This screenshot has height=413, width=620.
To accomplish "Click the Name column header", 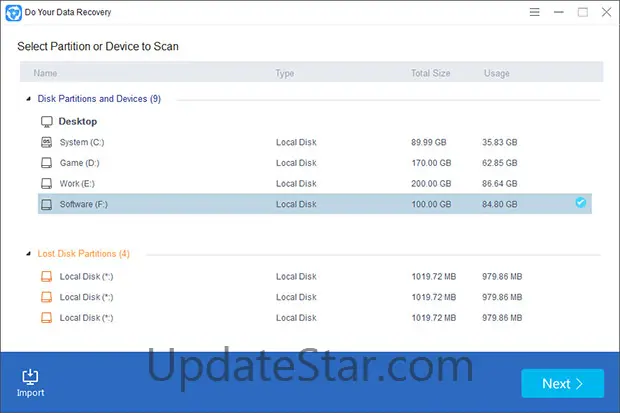I will [45, 73].
